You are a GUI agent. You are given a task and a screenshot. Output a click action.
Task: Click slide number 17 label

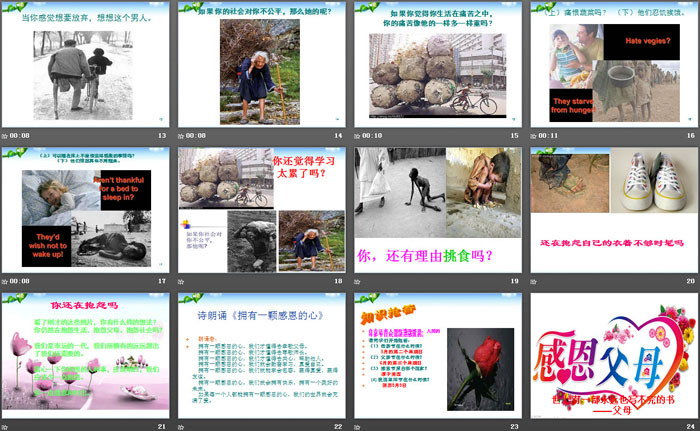tap(162, 281)
